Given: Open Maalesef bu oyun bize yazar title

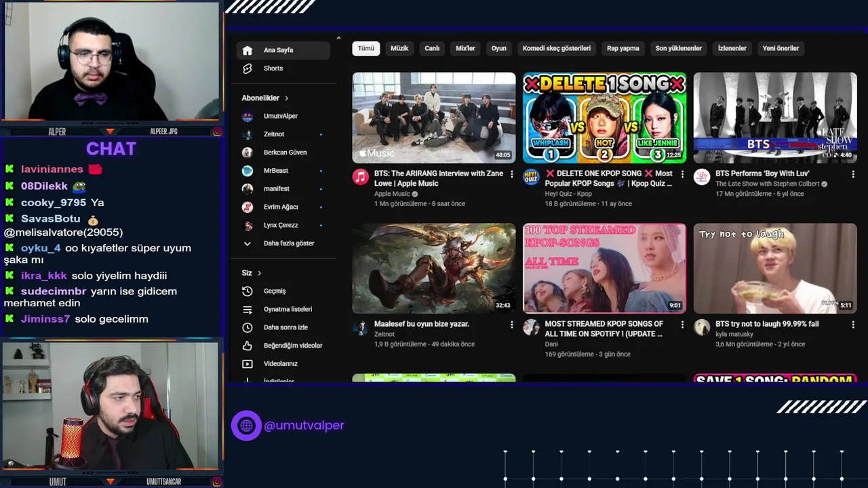Looking at the screenshot, I should click(422, 324).
